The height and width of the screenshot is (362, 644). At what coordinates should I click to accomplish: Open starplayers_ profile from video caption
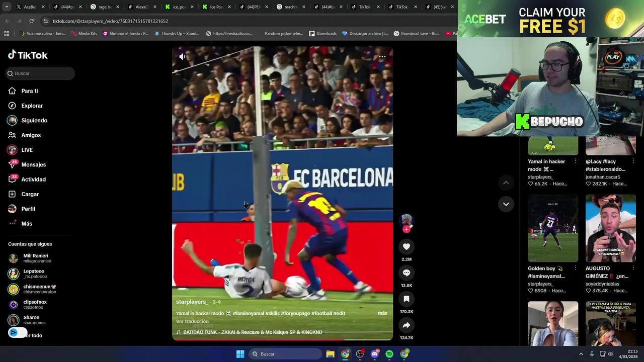click(x=191, y=302)
